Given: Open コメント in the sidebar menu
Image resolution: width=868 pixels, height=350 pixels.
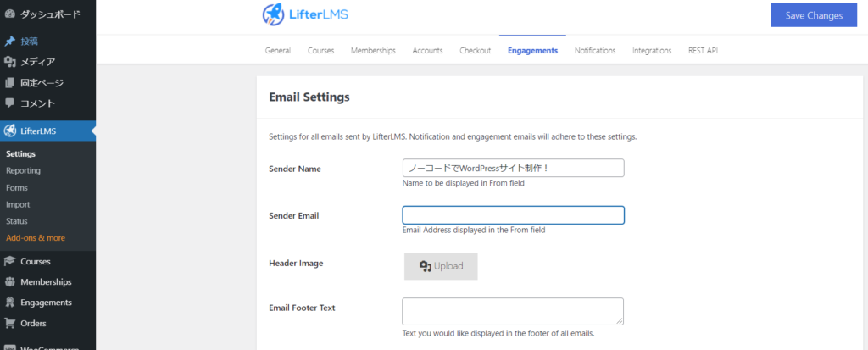Looking at the screenshot, I should (x=37, y=103).
